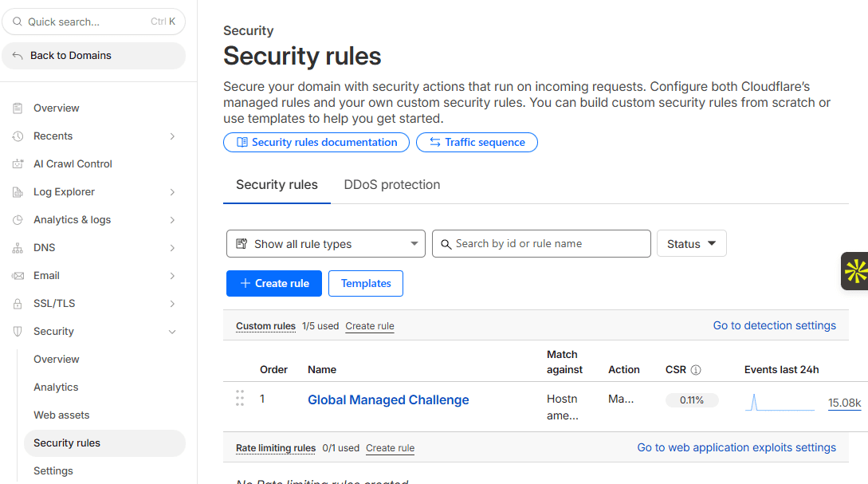Open the yellow feedback widget on the right
Image resolution: width=868 pixels, height=484 pixels.
(x=857, y=271)
